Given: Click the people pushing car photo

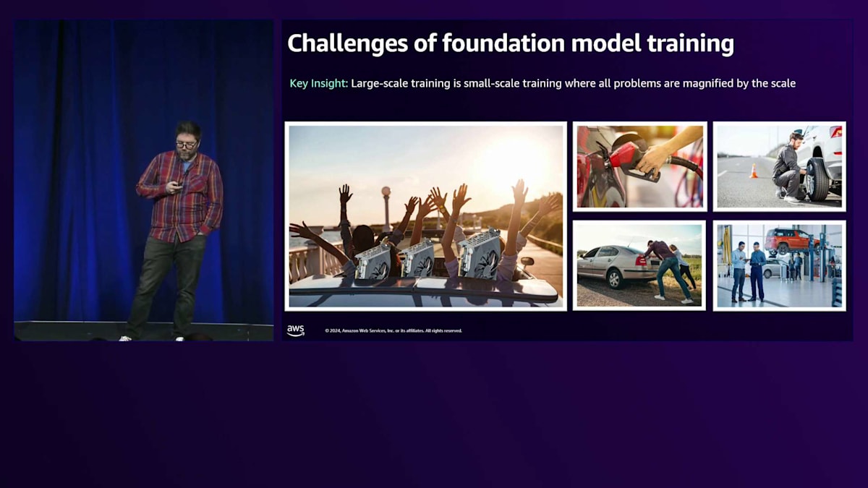Looking at the screenshot, I should tap(639, 265).
